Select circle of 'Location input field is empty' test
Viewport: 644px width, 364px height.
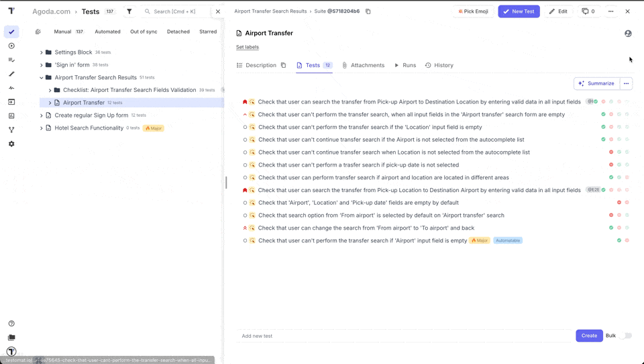pyautogui.click(x=246, y=127)
